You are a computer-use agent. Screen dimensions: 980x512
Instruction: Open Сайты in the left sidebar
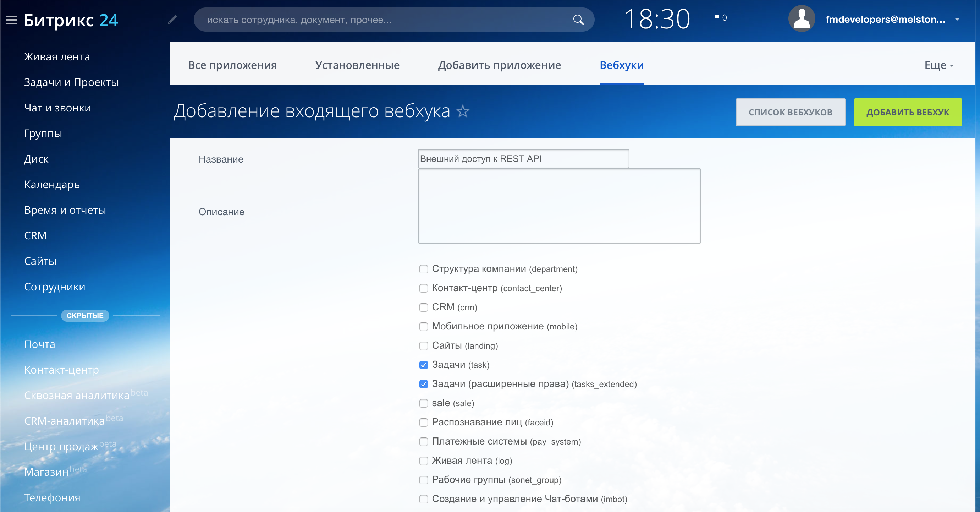(x=40, y=261)
